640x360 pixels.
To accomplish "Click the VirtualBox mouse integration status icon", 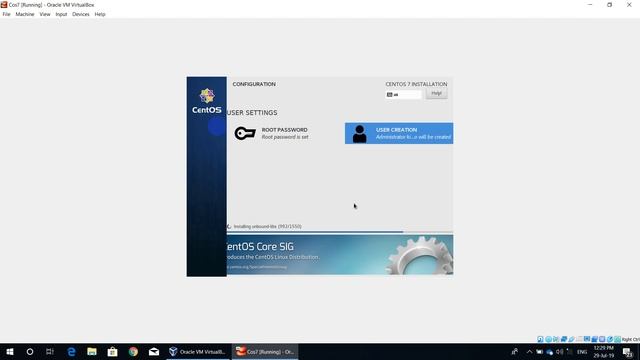I will click(610, 339).
